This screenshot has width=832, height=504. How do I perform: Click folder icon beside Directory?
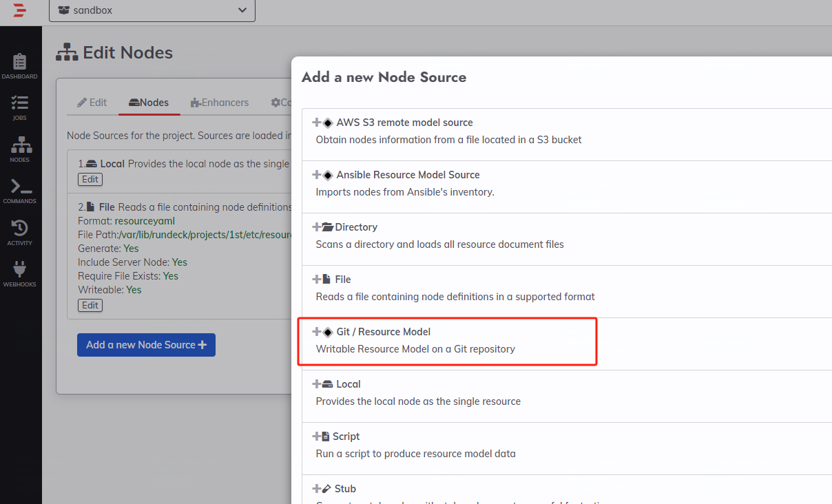coord(328,227)
